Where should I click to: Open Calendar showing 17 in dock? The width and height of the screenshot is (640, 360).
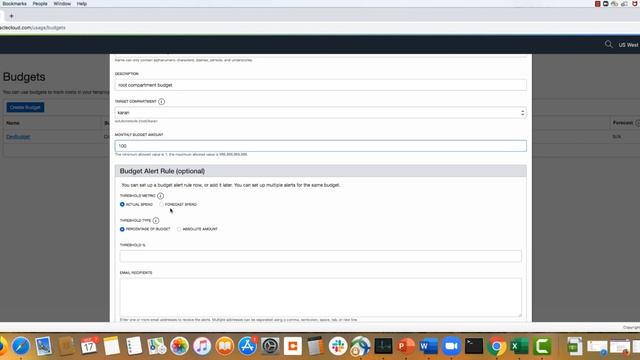pyautogui.click(x=89, y=346)
